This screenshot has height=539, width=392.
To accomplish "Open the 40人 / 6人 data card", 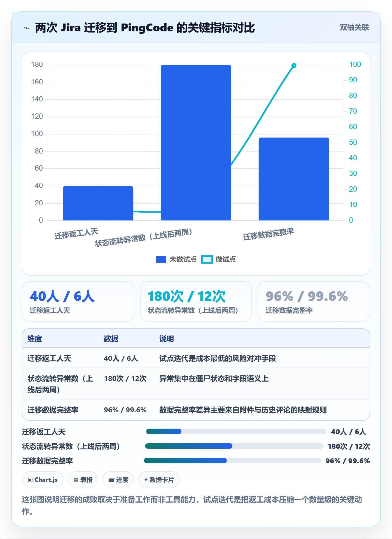I will 78,301.
